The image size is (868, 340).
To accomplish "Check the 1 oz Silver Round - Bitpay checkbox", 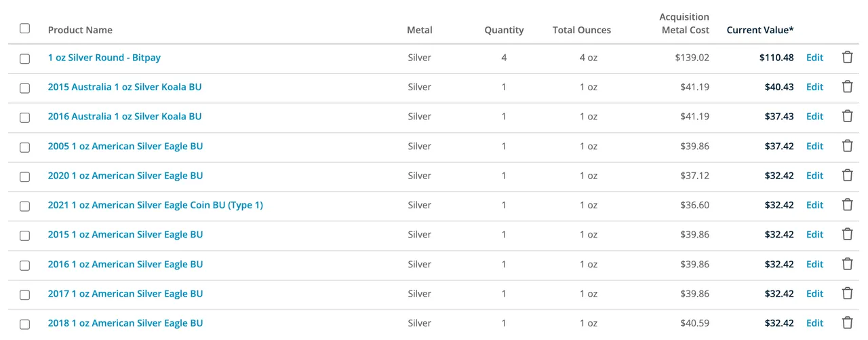I will tap(25, 58).
